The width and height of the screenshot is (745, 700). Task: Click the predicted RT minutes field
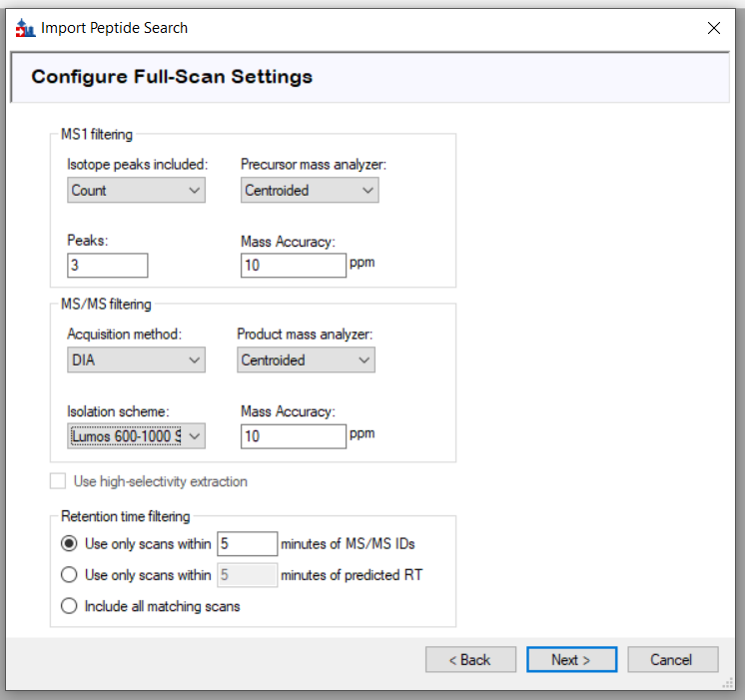click(x=246, y=575)
